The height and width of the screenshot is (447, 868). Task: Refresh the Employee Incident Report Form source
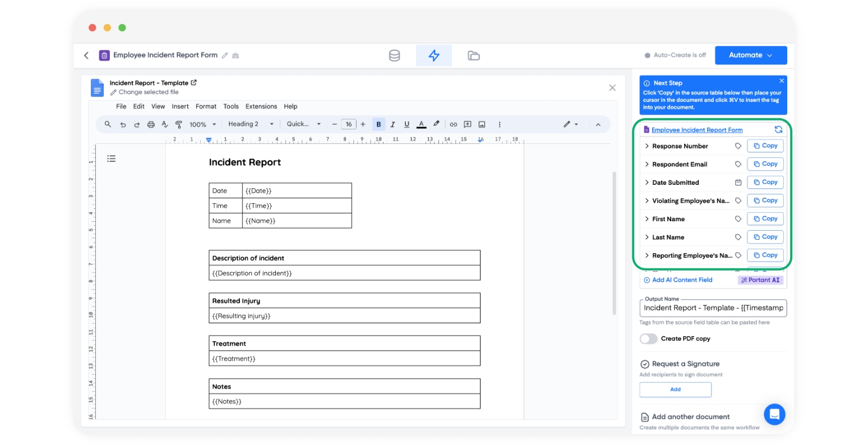coord(778,129)
